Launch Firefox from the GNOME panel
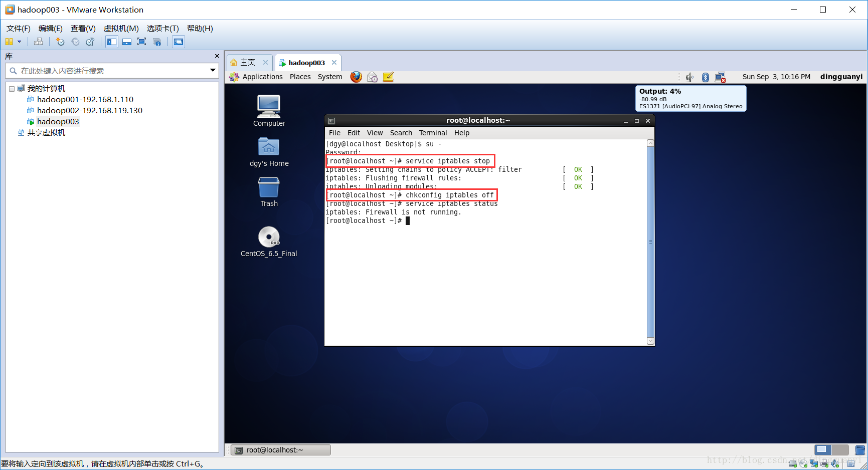This screenshot has width=868, height=470. [356, 77]
